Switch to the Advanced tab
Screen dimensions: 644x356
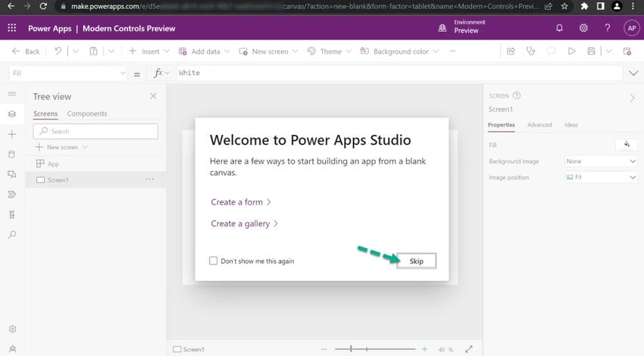pyautogui.click(x=539, y=125)
